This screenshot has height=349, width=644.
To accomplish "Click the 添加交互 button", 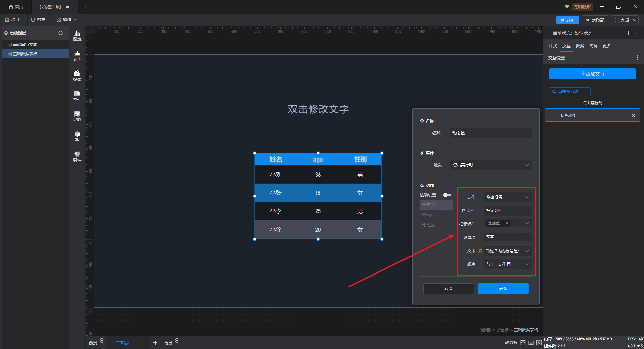I will click(x=592, y=74).
